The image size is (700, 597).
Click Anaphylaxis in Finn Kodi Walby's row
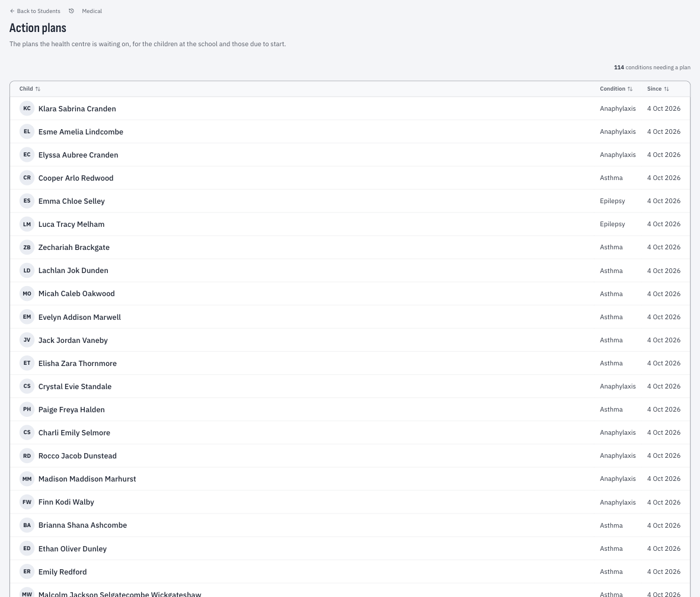(618, 502)
